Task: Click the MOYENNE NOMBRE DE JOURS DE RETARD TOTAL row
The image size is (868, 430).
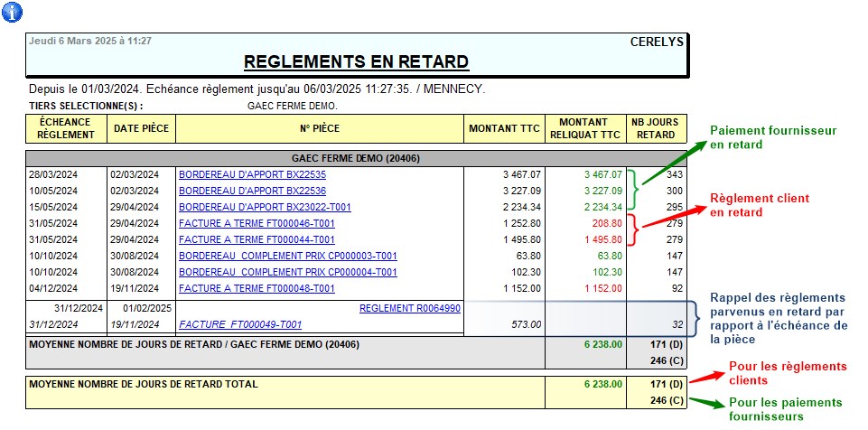Action: (145, 384)
